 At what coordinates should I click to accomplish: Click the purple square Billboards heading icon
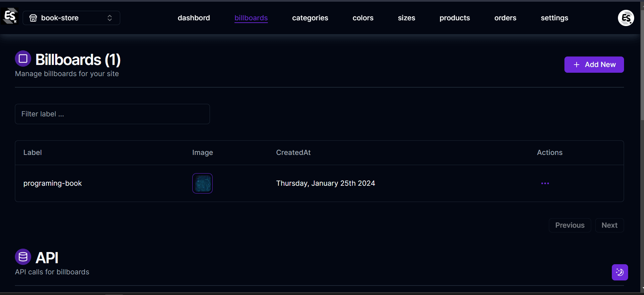(x=23, y=59)
